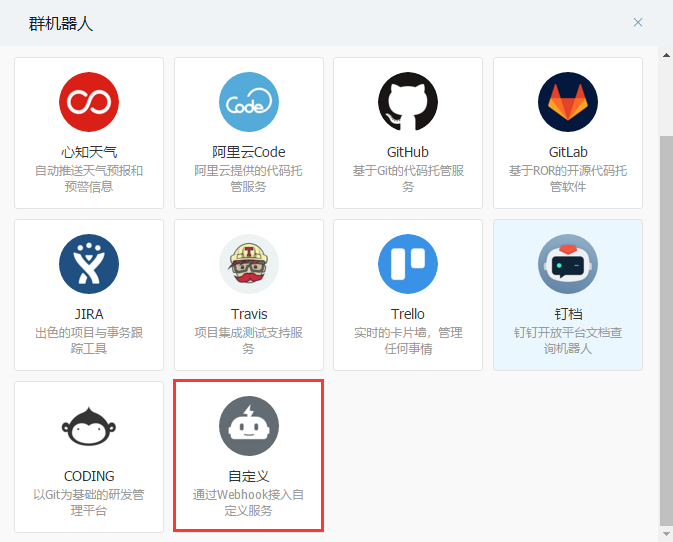
Task: Choose the GitHub octocat icon
Action: [x=408, y=102]
